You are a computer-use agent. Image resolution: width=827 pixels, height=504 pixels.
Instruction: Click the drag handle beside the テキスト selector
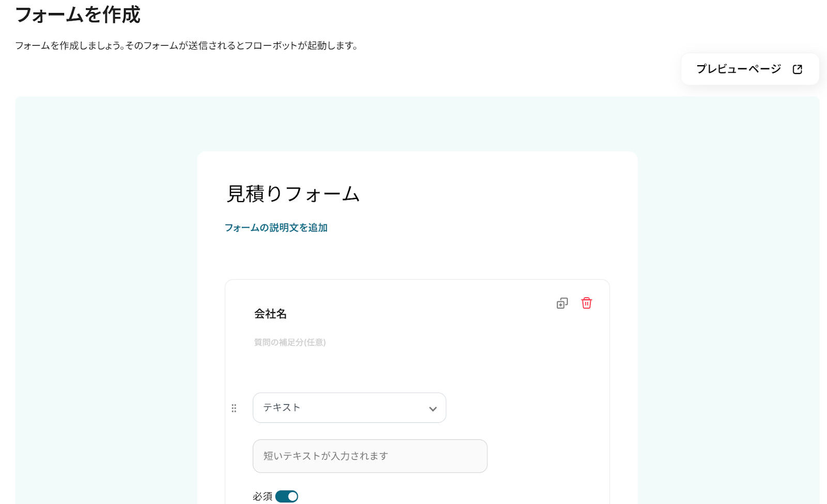234,408
